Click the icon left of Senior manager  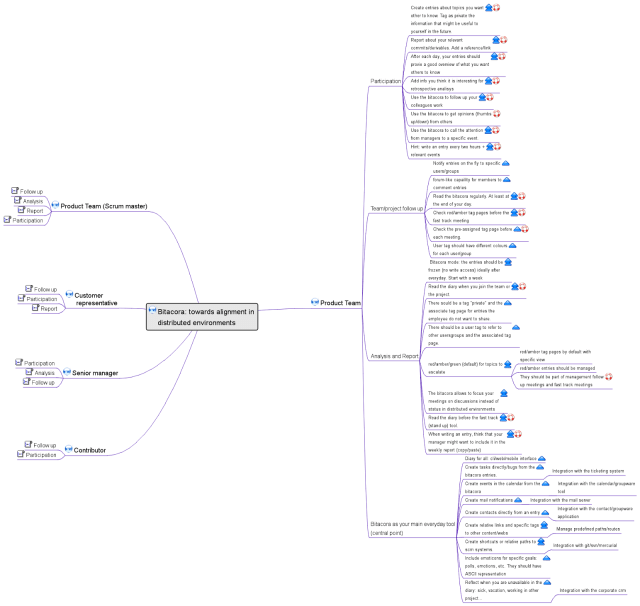[x=66, y=372]
